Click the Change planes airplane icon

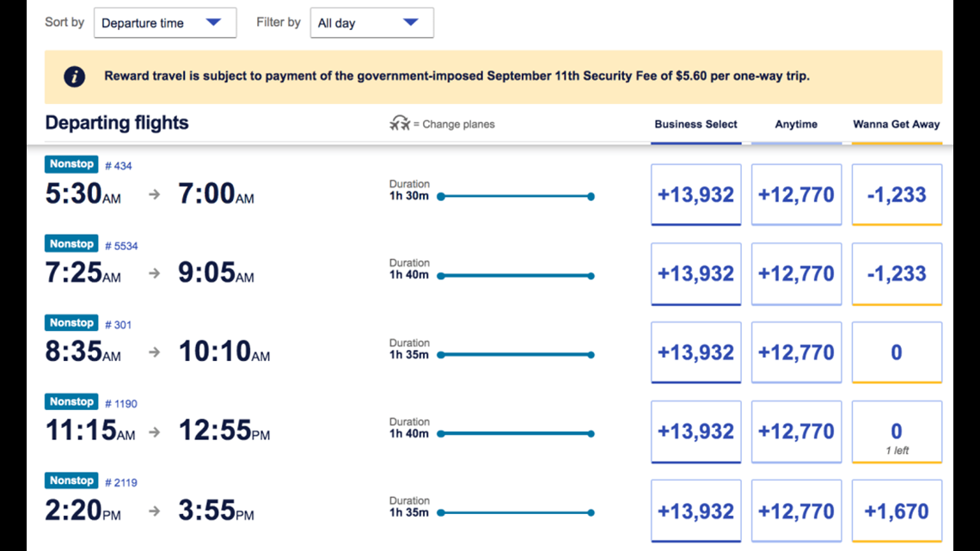[400, 123]
